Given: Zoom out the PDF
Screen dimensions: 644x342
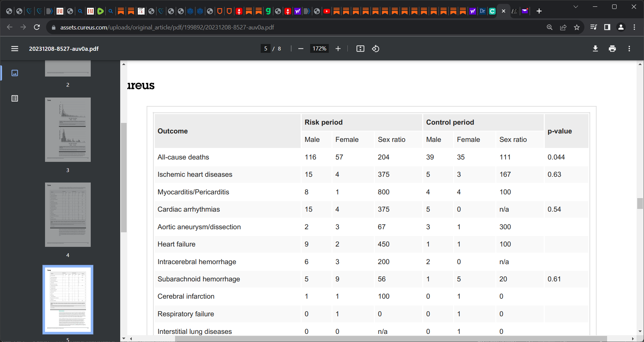Looking at the screenshot, I should pyautogui.click(x=301, y=49).
